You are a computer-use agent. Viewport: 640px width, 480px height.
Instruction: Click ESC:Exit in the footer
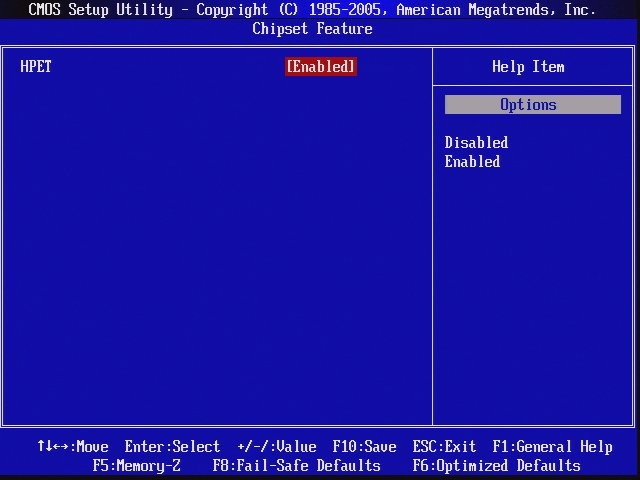[444, 447]
